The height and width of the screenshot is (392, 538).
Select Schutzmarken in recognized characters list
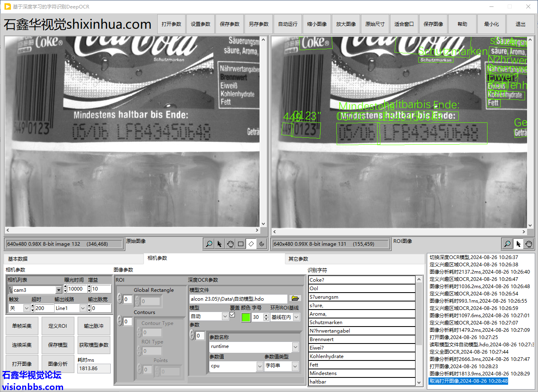361,322
